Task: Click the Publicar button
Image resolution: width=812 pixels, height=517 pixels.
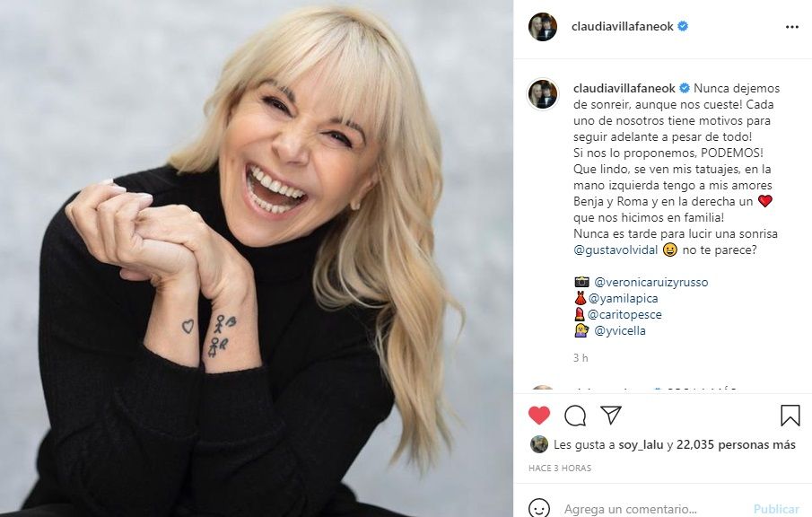Action: click(775, 509)
